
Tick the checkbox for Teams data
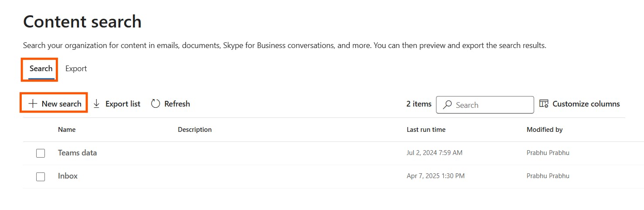tap(41, 153)
